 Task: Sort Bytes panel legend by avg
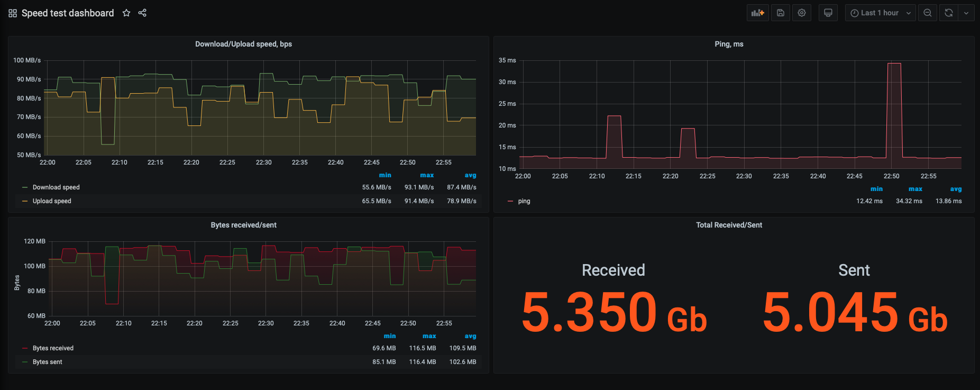pyautogui.click(x=470, y=336)
